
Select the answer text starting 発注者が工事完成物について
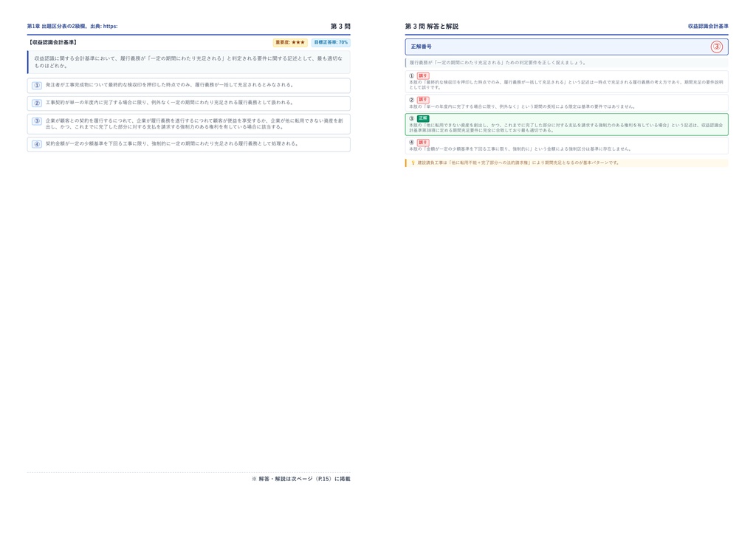169,85
